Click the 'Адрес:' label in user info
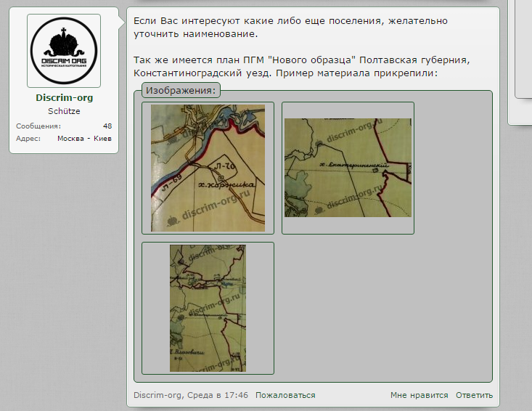The height and width of the screenshot is (411, 532). (28, 139)
